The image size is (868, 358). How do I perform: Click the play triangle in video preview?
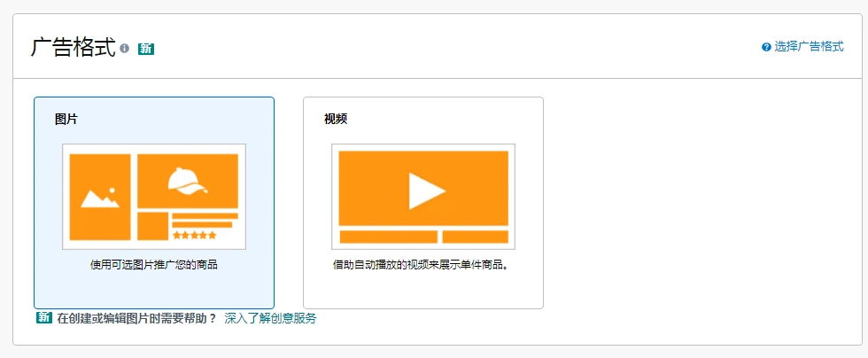coord(423,189)
